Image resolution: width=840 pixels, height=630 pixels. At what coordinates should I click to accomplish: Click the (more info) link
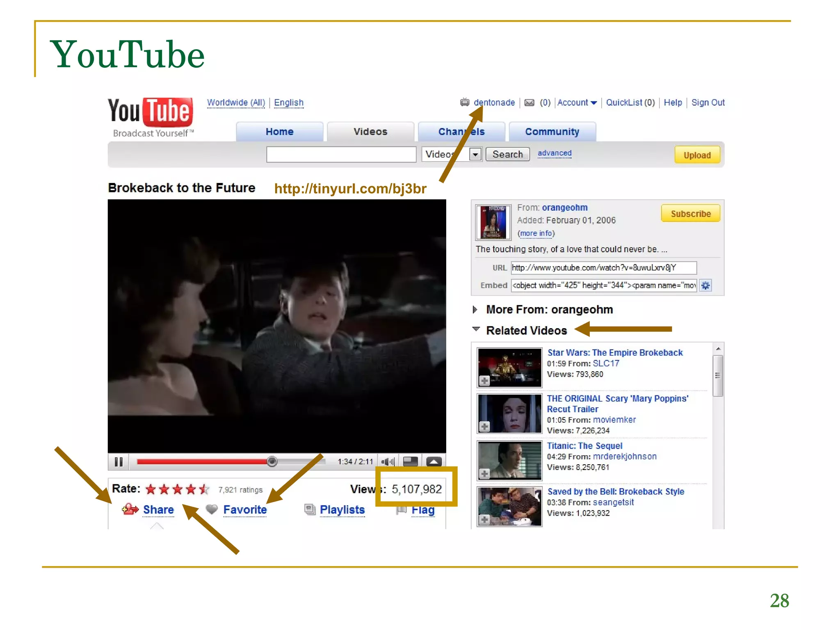pos(536,233)
